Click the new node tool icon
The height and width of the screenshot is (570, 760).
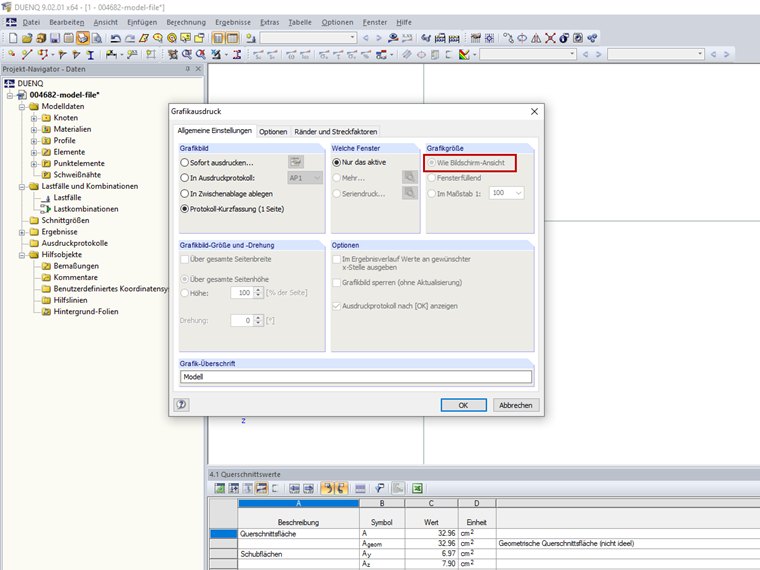(x=12, y=54)
